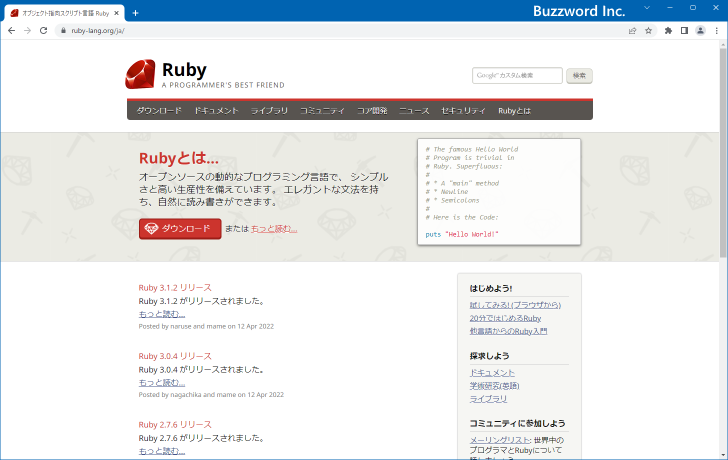
Task: Open the Ruby 3.1.2 リリース headline
Action: [x=175, y=288]
